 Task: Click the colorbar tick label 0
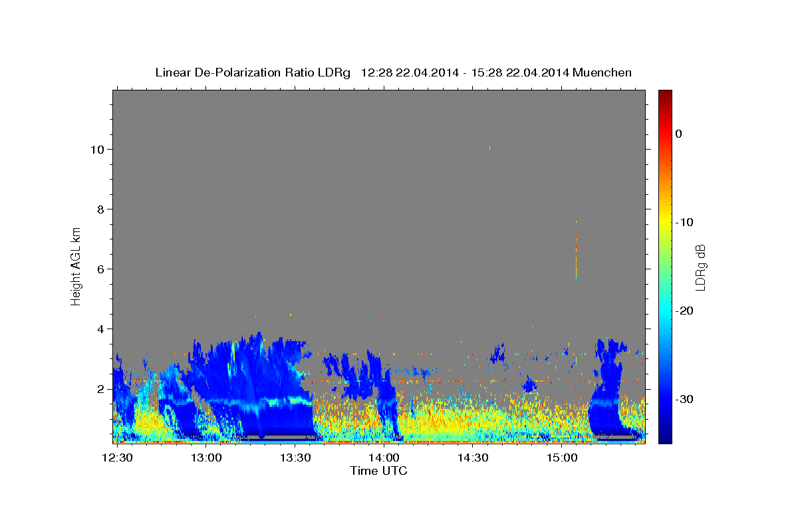(x=678, y=134)
